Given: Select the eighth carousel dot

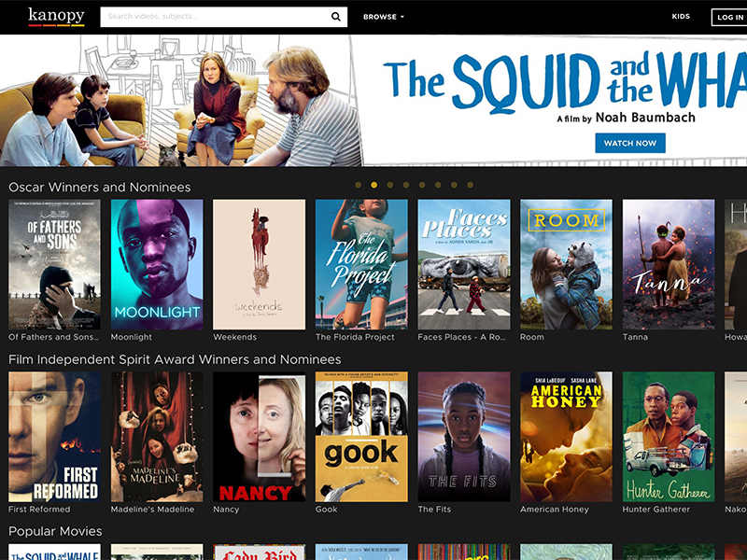Looking at the screenshot, I should tap(471, 185).
